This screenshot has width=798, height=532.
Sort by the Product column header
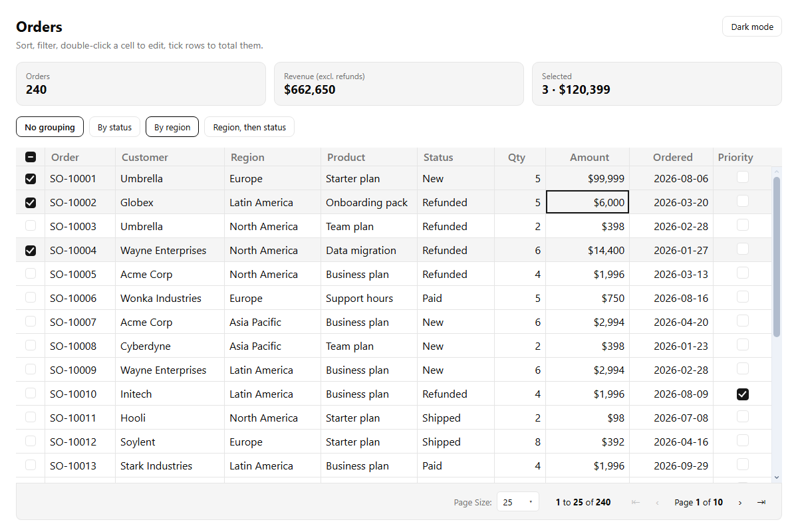click(369, 157)
